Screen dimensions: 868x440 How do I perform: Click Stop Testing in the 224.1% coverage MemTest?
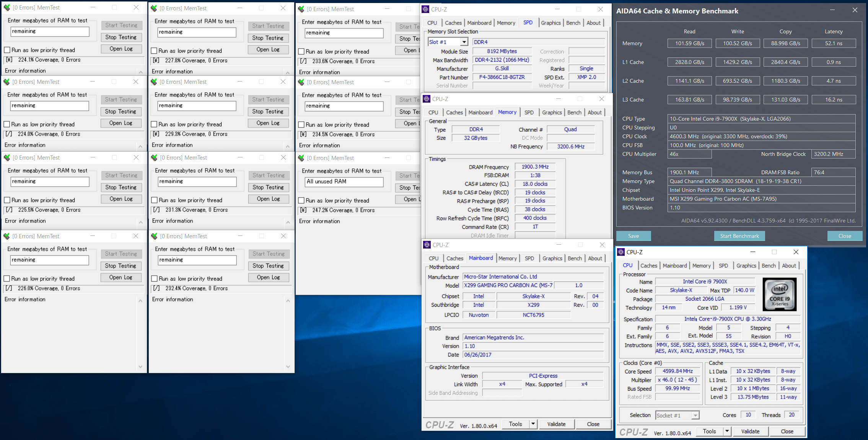pos(121,37)
